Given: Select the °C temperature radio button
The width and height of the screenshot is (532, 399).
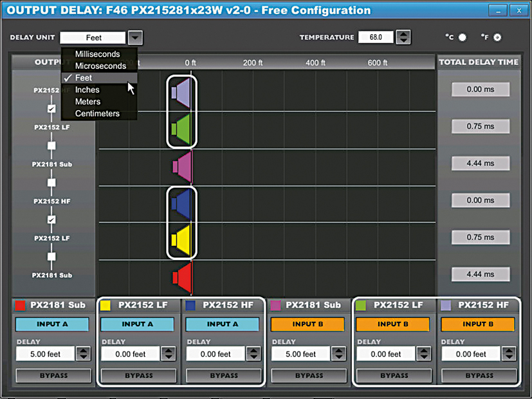Looking at the screenshot, I should click(x=463, y=37).
